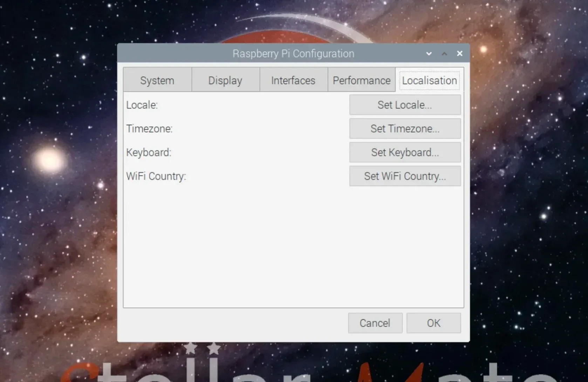The width and height of the screenshot is (588, 382).
Task: Open the Interfaces tab
Action: pos(293,80)
